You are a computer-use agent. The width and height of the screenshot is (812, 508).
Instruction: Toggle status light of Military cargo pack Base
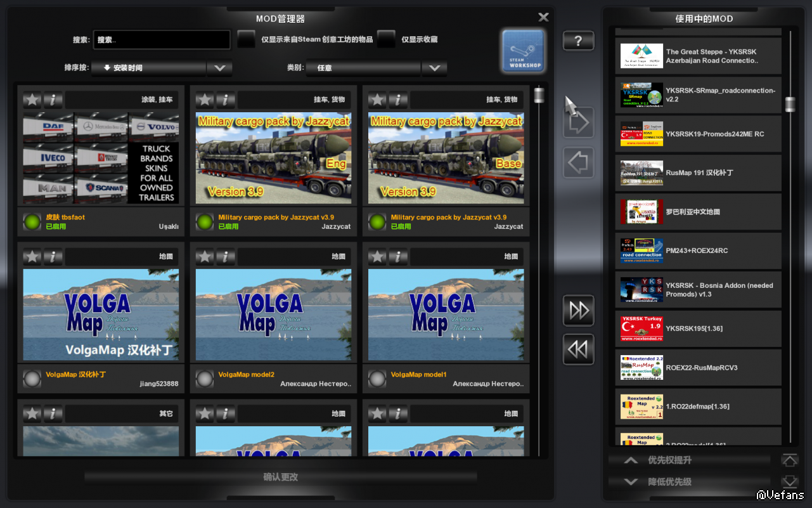click(377, 222)
